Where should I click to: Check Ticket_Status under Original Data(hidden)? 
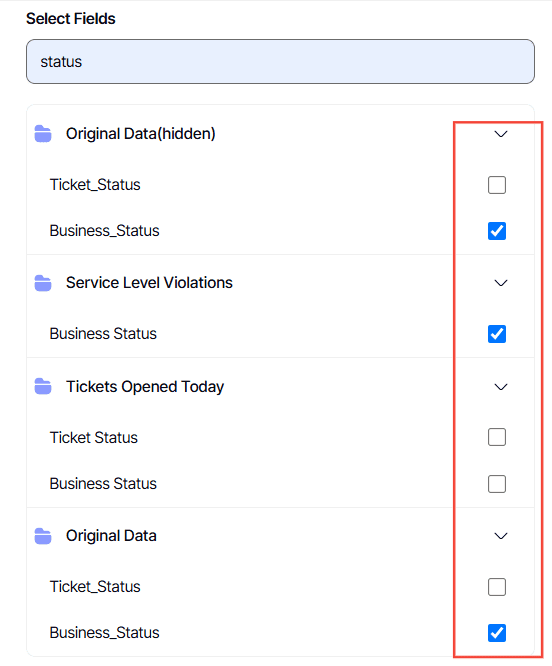pyautogui.click(x=497, y=185)
